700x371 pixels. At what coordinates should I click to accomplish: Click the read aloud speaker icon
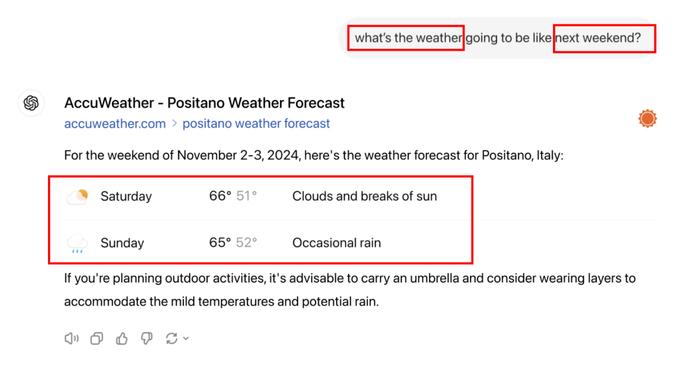coord(71,338)
